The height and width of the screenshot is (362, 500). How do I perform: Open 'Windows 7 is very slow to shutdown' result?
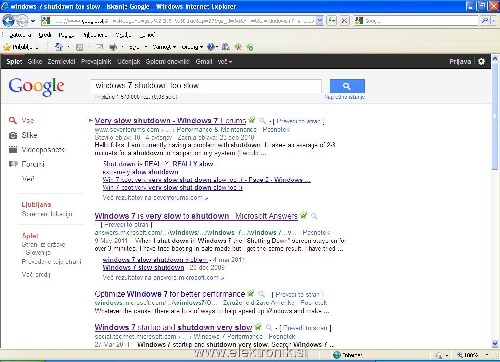click(x=196, y=216)
